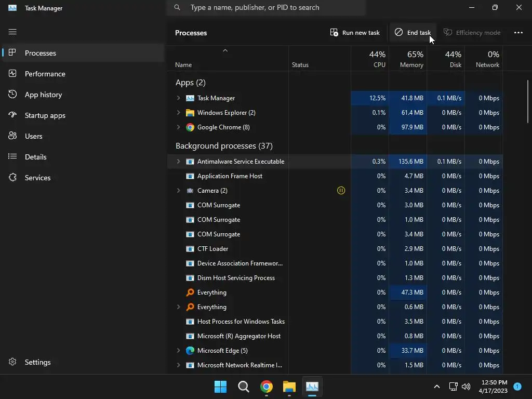Image resolution: width=532 pixels, height=399 pixels.
Task: Click the Camera process icon
Action: click(x=190, y=191)
